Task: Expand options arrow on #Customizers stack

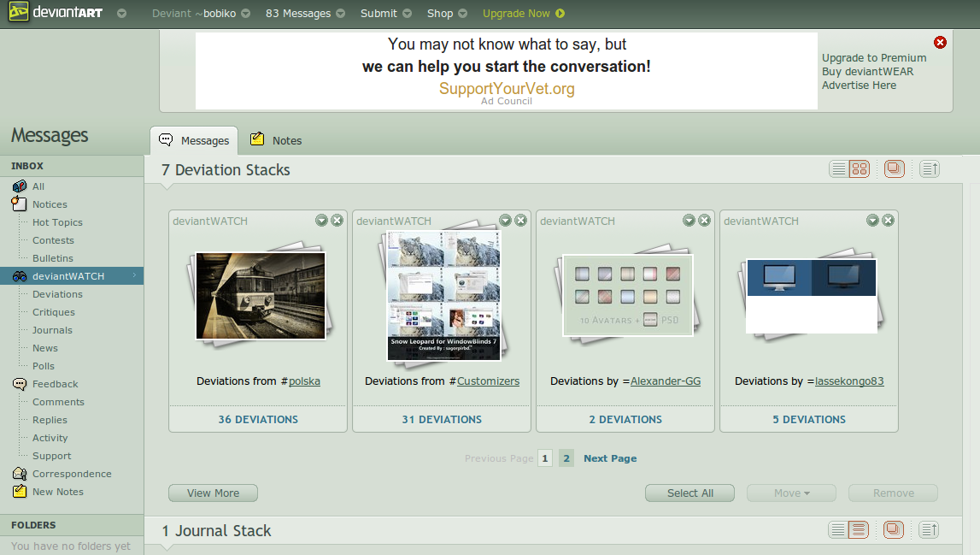Action: (505, 221)
